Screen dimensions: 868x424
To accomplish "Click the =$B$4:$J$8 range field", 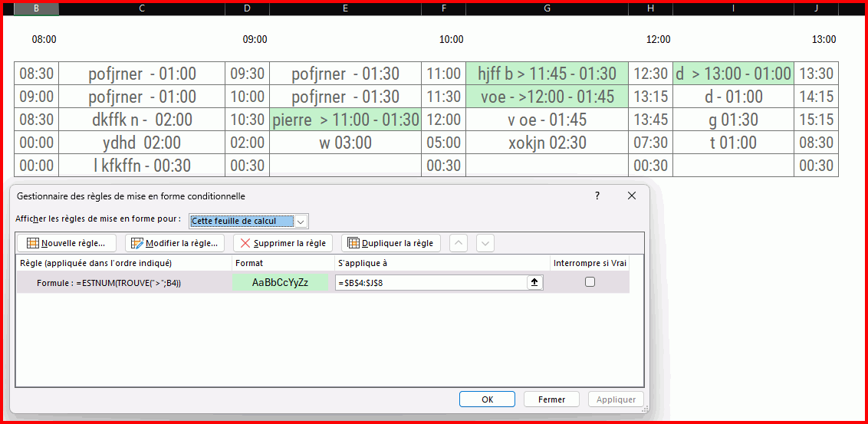I will point(429,282).
